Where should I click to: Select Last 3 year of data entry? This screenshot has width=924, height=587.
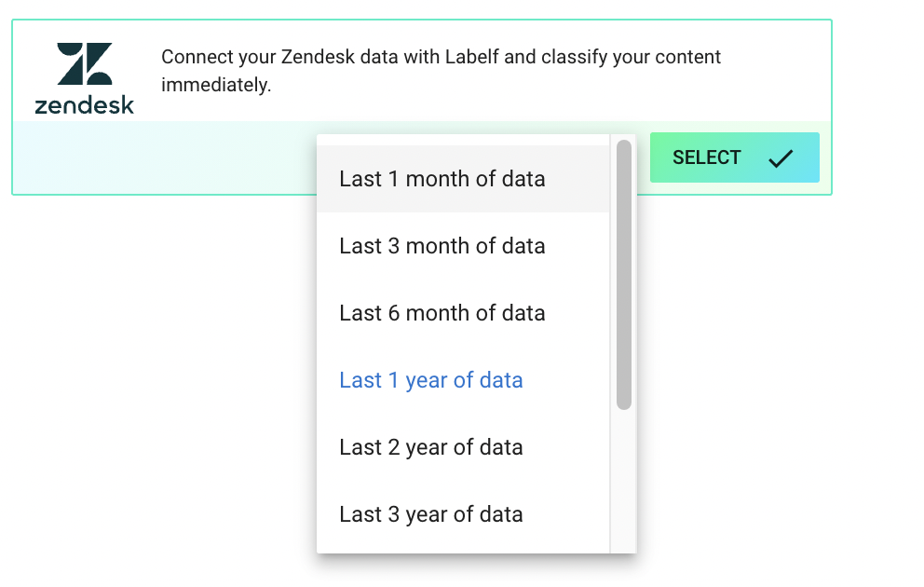tap(463, 514)
